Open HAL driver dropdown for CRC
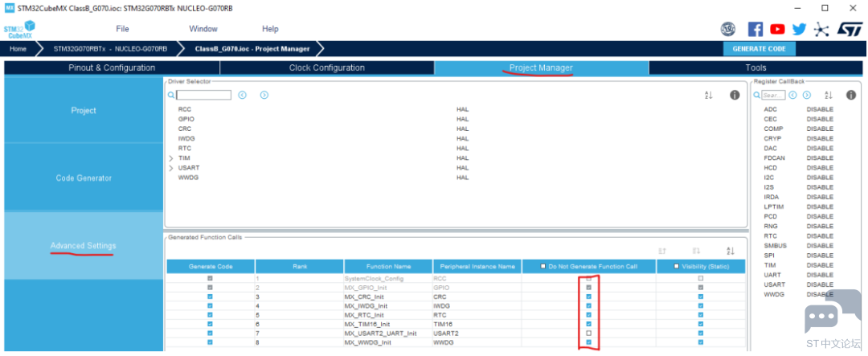 pyautogui.click(x=462, y=129)
